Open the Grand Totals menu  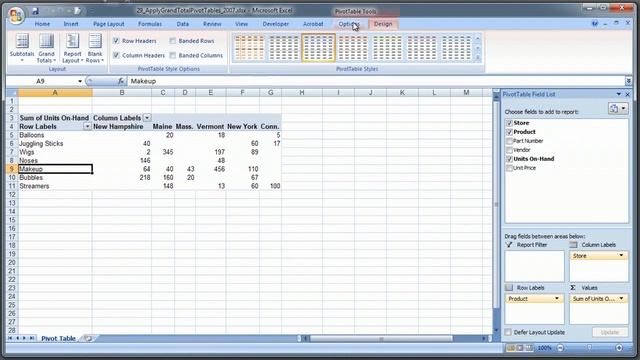point(46,48)
